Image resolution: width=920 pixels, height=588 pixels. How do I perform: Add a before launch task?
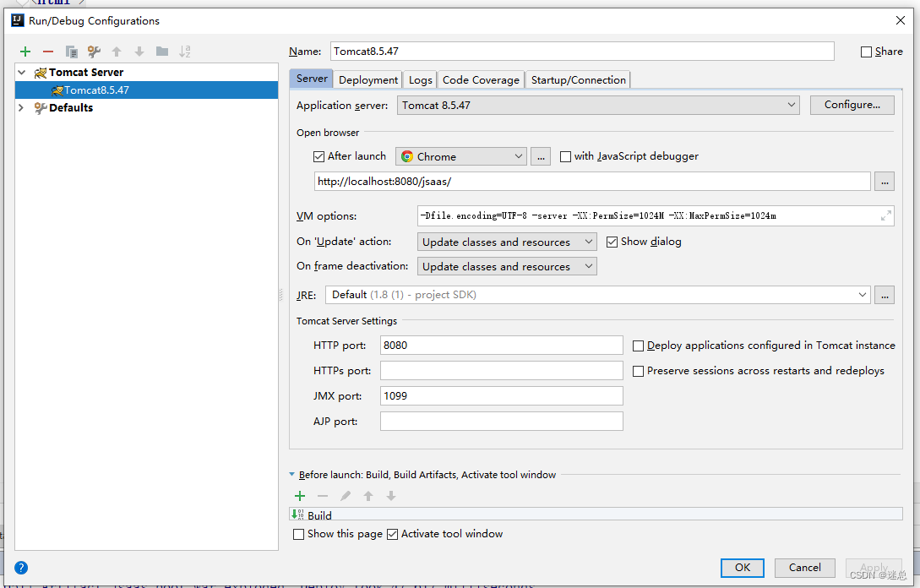tap(300, 496)
